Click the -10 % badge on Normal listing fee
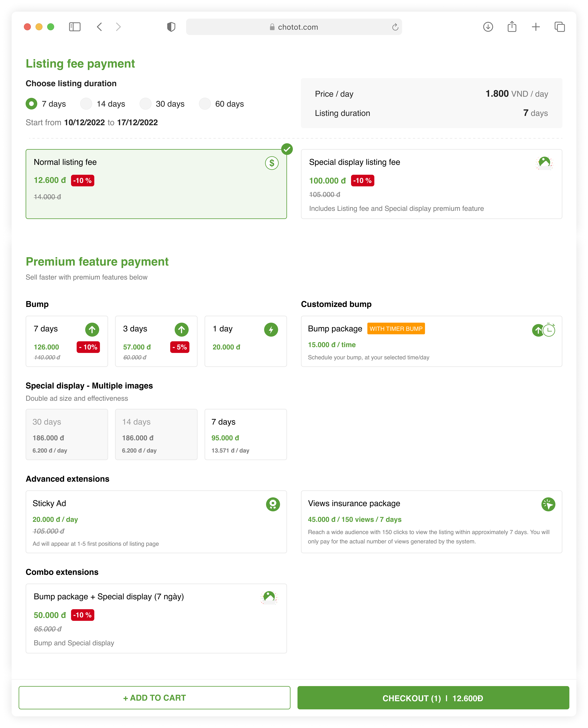Viewport: 588px width, 728px height. point(83,181)
